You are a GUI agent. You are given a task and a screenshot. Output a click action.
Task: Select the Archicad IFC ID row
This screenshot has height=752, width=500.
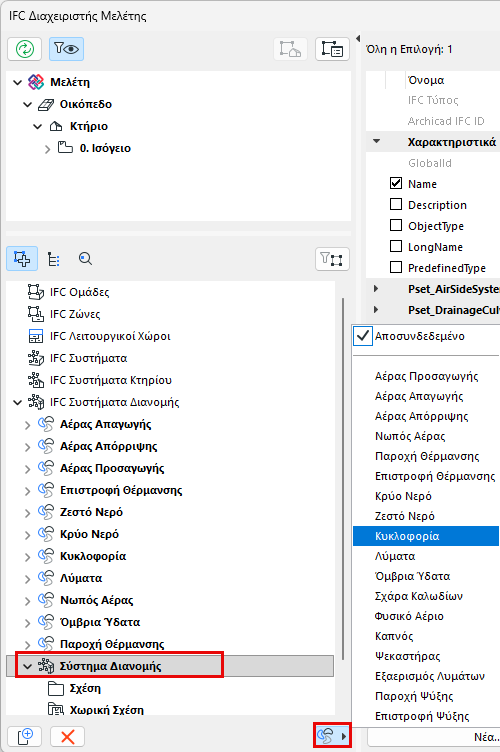[433, 121]
